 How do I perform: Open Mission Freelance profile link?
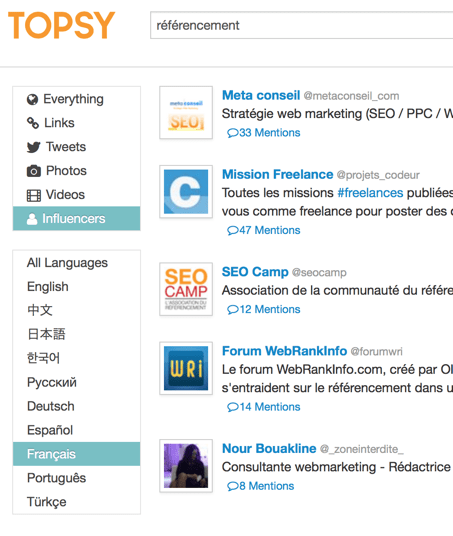point(277,174)
